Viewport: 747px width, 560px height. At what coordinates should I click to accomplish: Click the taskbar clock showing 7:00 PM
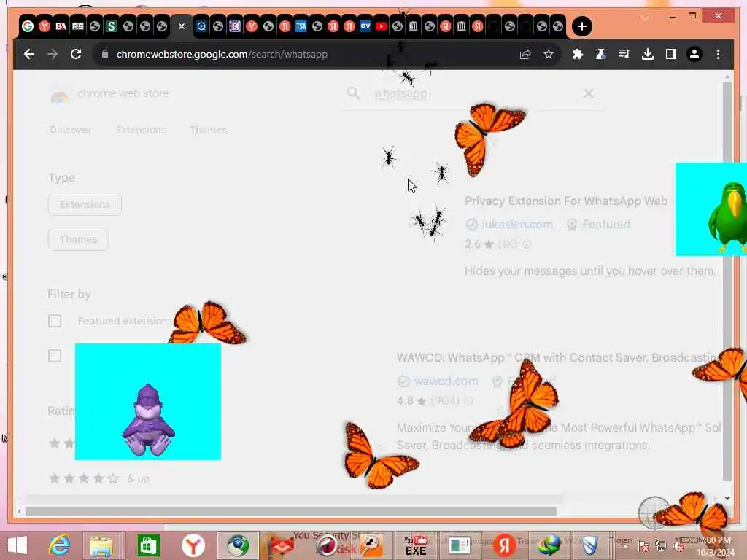715,546
